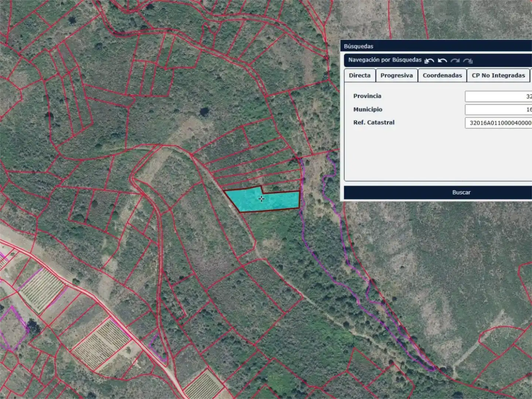Screen dimensions: 532x399
Task: Click the Municipio label
Action: click(x=368, y=109)
